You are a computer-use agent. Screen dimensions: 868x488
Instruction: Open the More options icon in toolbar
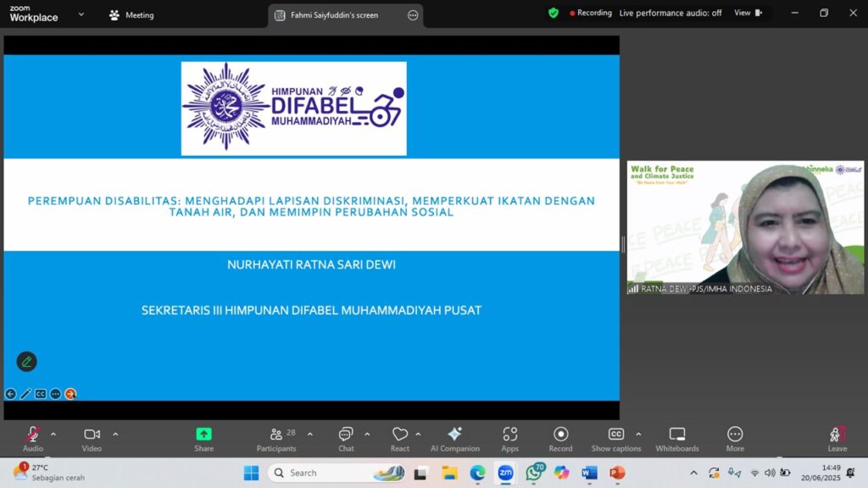point(735,440)
